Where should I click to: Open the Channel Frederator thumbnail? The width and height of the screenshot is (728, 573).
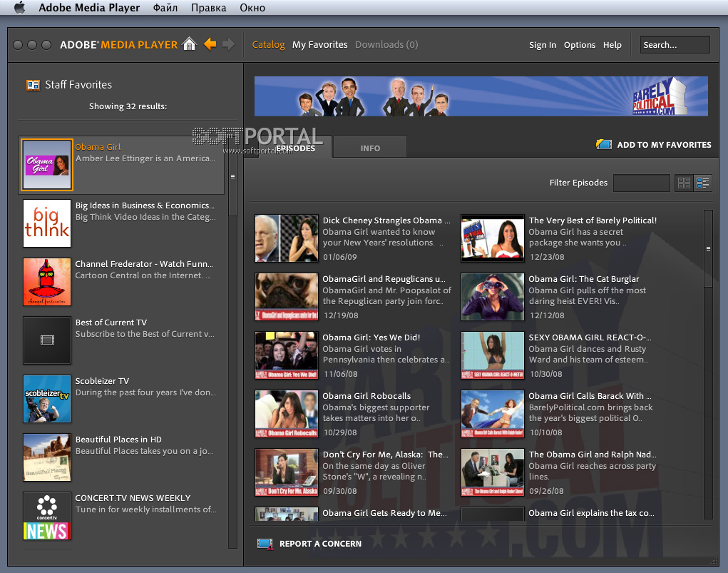click(47, 282)
